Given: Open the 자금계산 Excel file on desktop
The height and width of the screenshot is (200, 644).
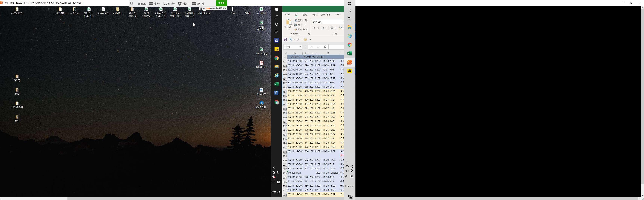Looking at the screenshot, I should (261, 10).
